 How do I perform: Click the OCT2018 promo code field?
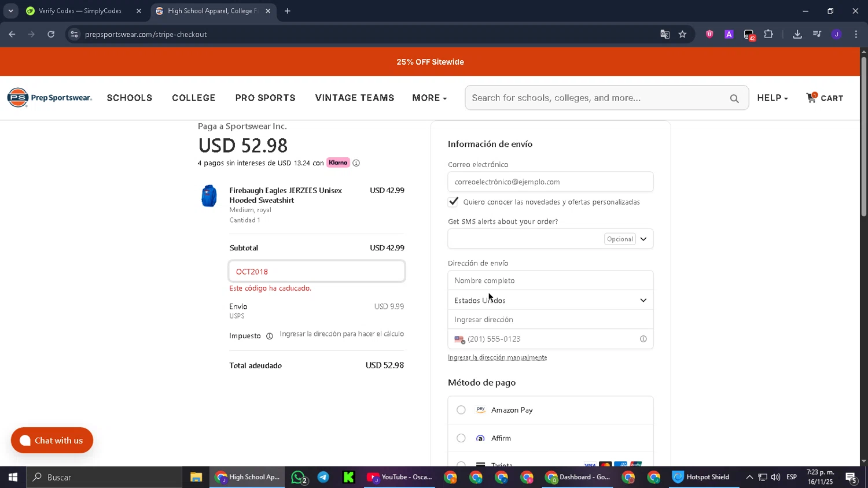click(x=317, y=271)
